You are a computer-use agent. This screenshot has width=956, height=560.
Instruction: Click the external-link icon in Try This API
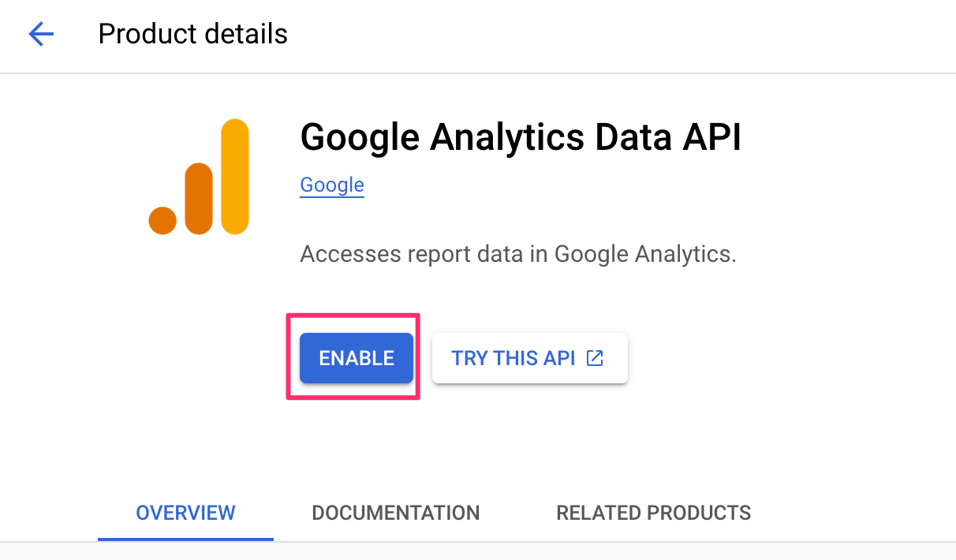click(595, 358)
